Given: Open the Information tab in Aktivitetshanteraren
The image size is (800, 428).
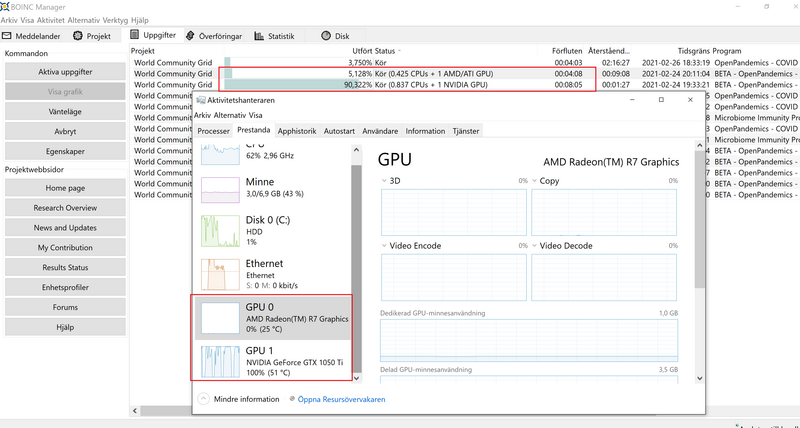Looking at the screenshot, I should tap(425, 131).
